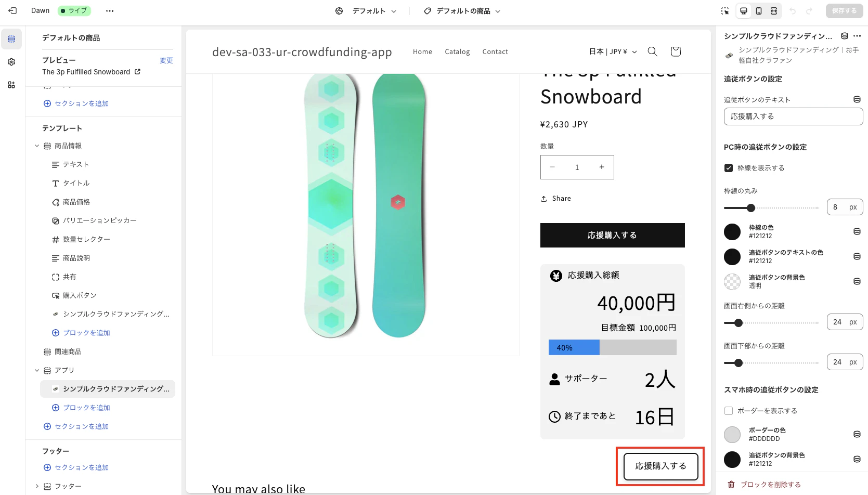Click the 変更 preview link

point(166,60)
